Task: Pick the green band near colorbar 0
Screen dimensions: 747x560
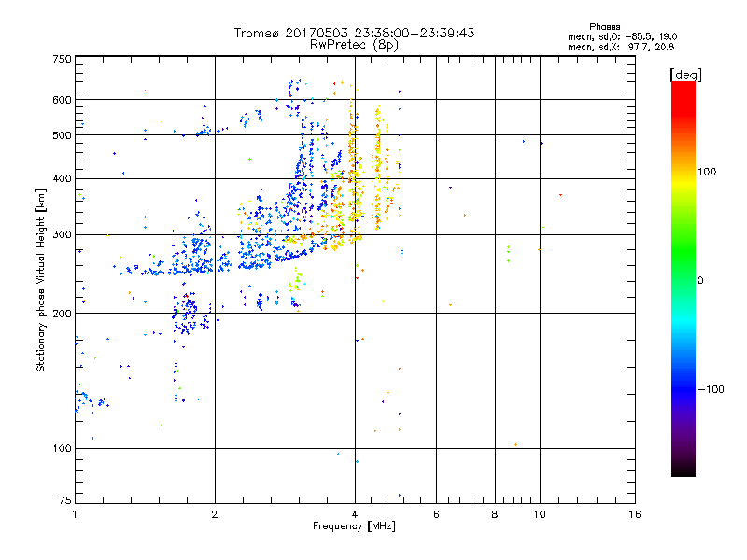Action: click(683, 279)
